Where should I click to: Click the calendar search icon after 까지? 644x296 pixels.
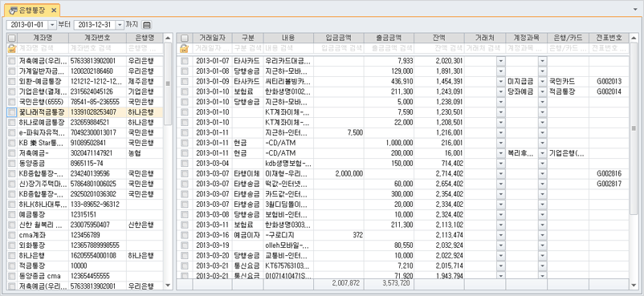pyautogui.click(x=147, y=25)
